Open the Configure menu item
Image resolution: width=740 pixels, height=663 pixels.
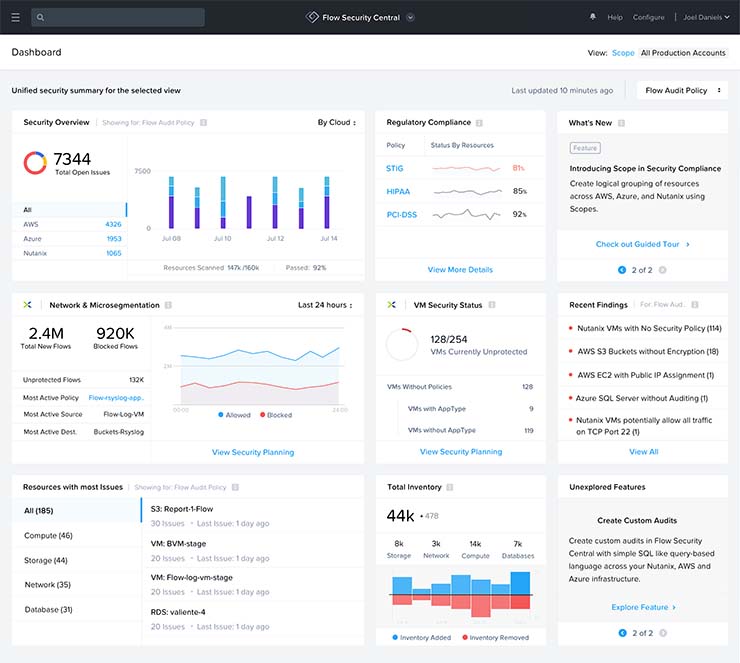(648, 17)
